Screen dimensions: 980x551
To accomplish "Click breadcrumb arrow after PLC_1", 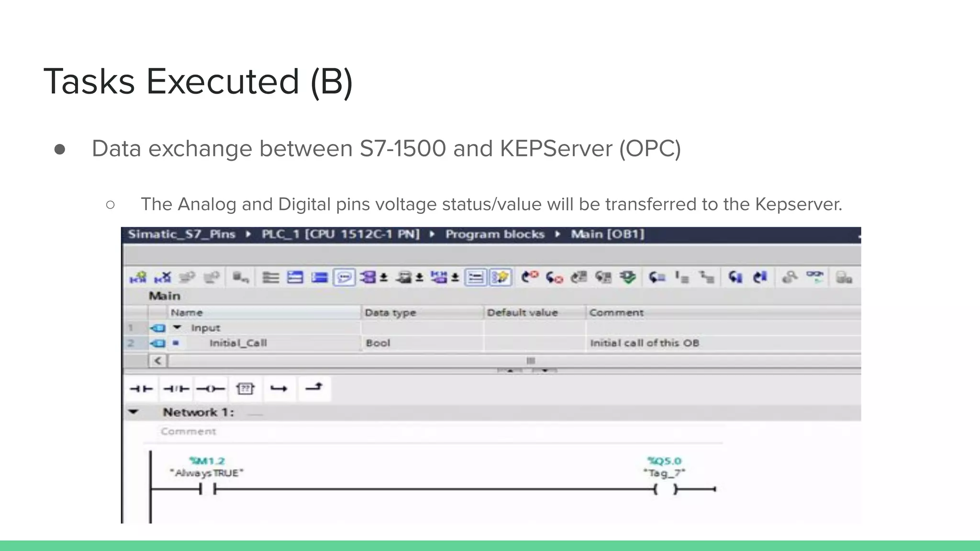I will (432, 234).
